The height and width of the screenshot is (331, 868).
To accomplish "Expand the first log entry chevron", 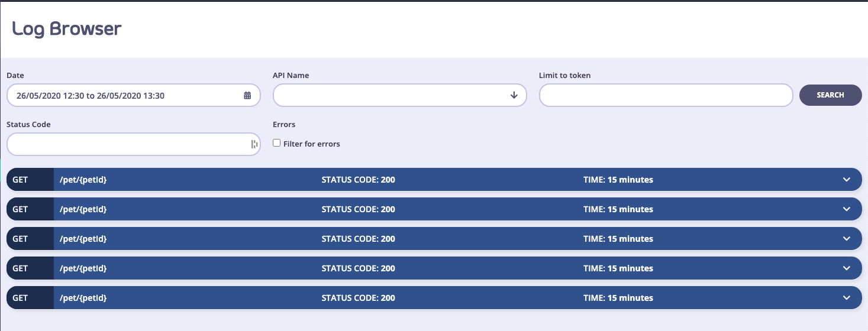I will (x=847, y=180).
